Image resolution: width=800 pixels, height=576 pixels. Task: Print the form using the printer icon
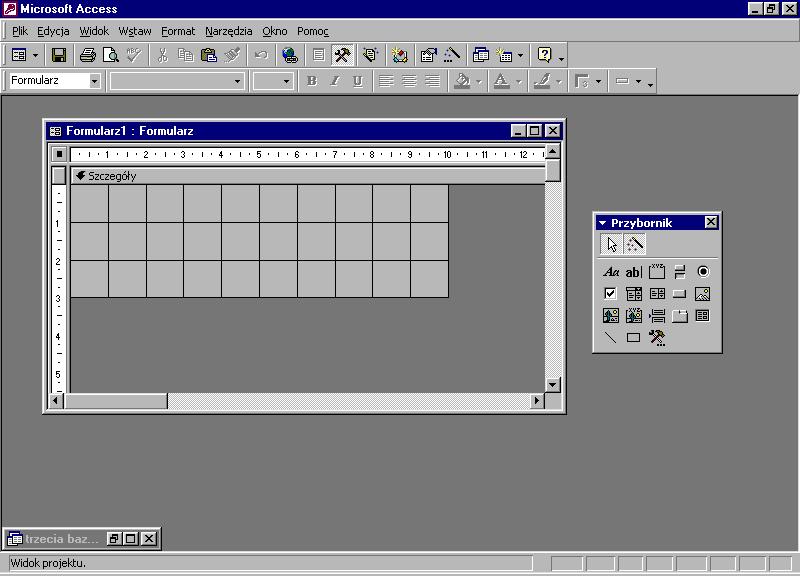pos(87,55)
